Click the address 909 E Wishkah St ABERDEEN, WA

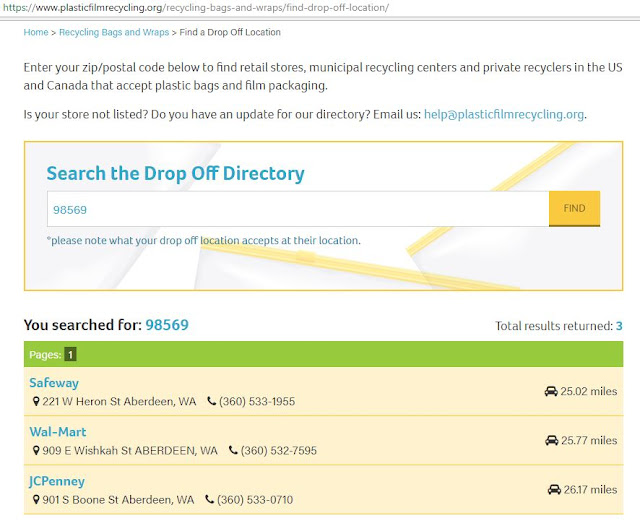[130, 451]
